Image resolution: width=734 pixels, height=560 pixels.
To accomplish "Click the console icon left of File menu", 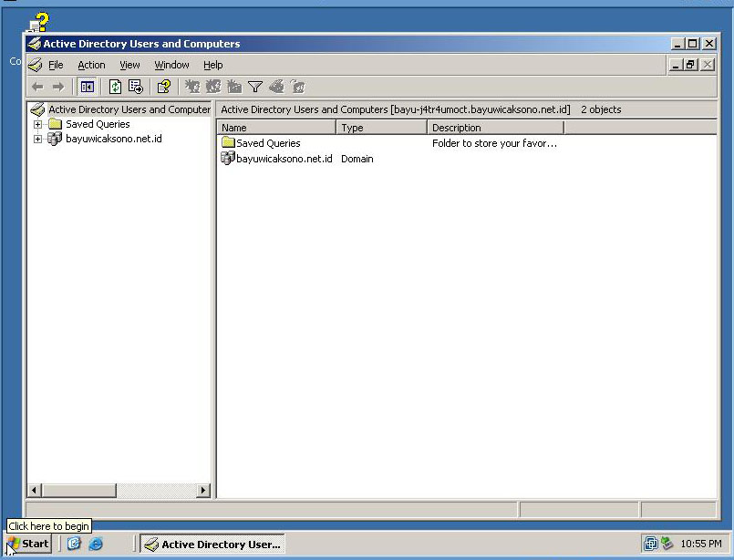I will [36, 65].
